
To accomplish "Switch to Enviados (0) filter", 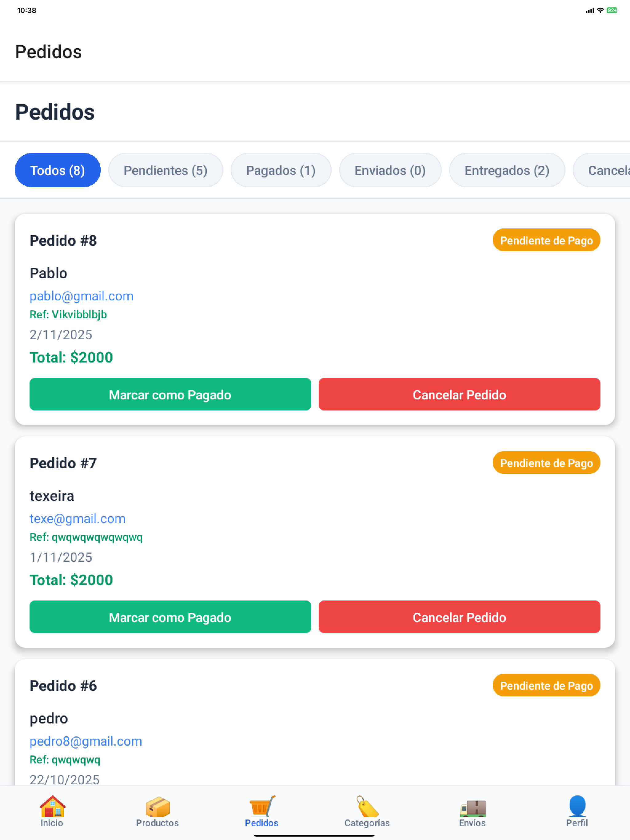I will coord(390,170).
